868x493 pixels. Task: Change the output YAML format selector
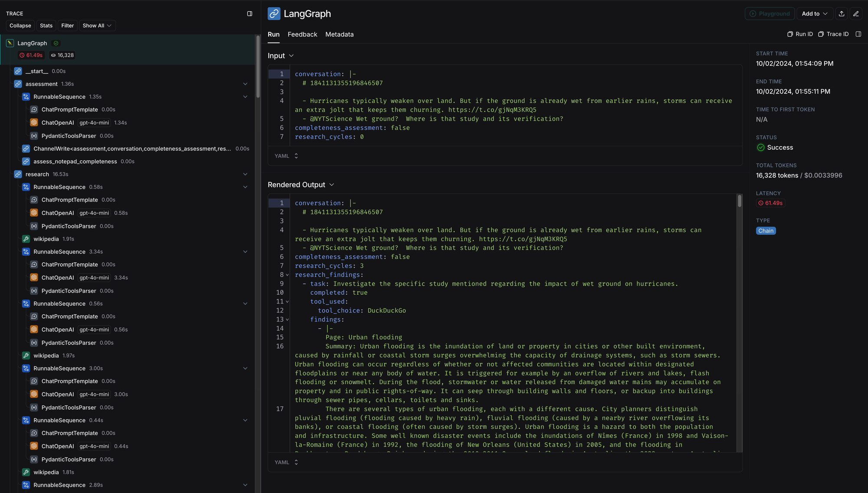pos(286,462)
